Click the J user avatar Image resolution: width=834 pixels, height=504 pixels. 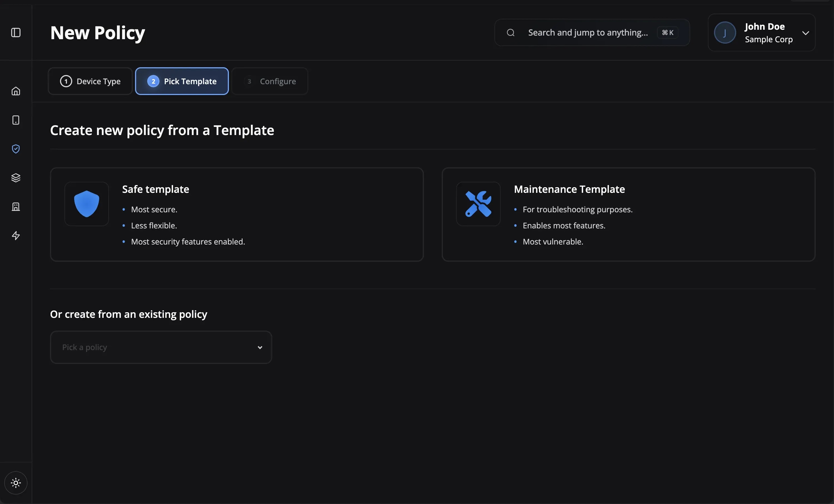point(725,33)
